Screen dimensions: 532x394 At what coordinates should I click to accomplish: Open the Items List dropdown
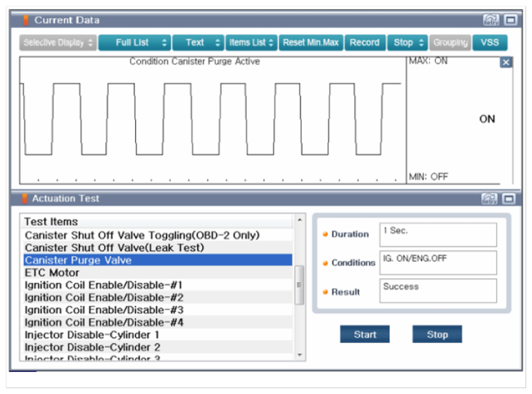251,43
